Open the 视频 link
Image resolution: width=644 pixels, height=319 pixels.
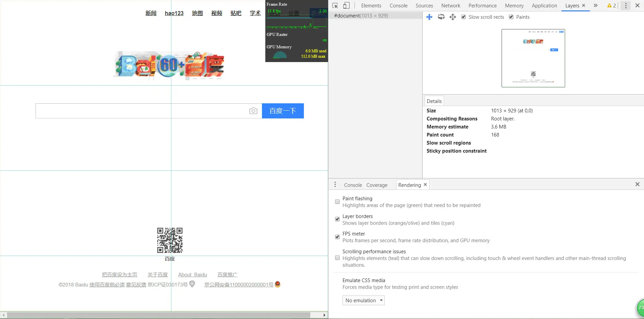(x=217, y=13)
